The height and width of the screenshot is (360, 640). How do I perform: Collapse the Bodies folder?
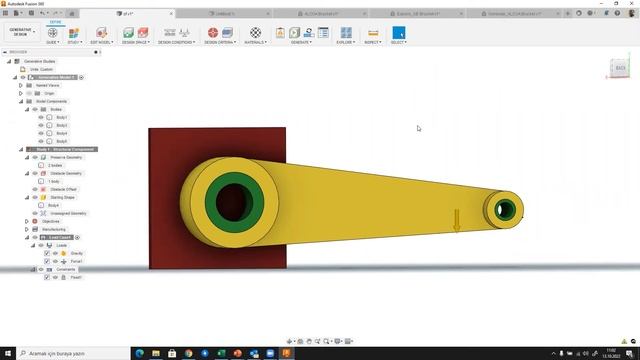tap(27, 109)
